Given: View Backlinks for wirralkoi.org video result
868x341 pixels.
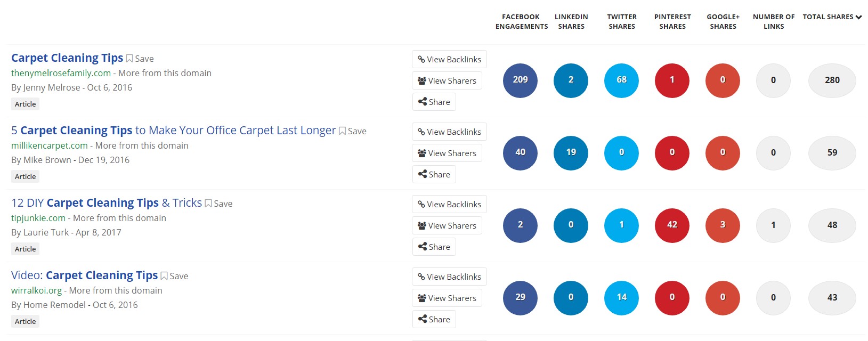Looking at the screenshot, I should tap(449, 277).
